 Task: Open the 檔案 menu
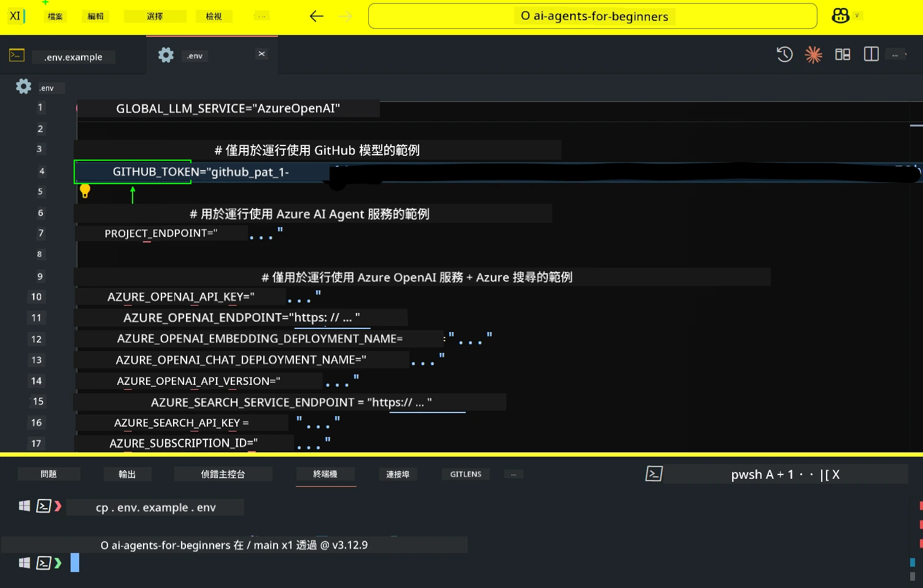pos(54,17)
